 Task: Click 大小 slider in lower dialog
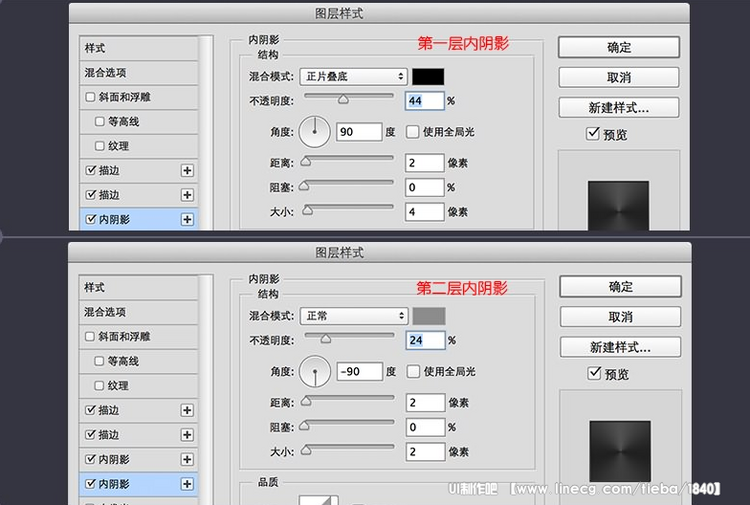click(x=348, y=449)
